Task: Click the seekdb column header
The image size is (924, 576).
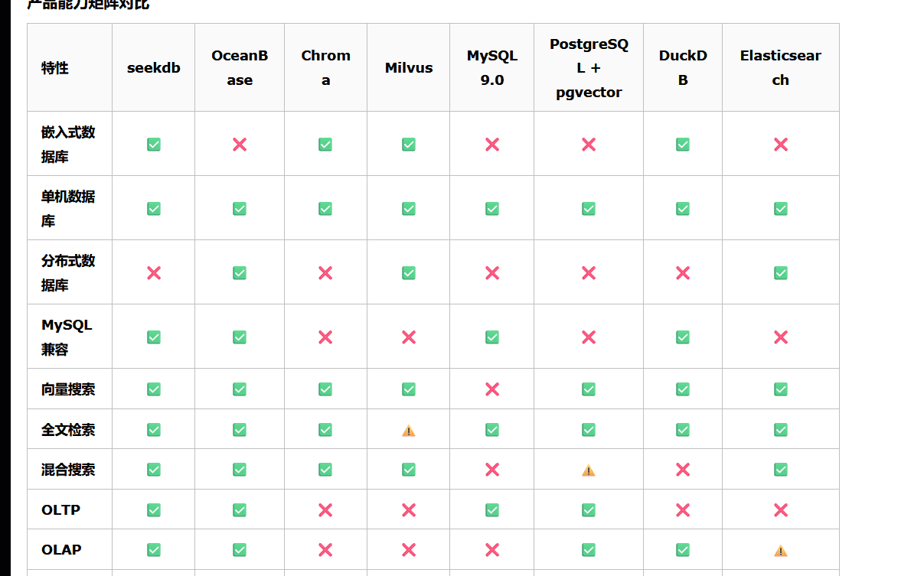Action: (154, 68)
